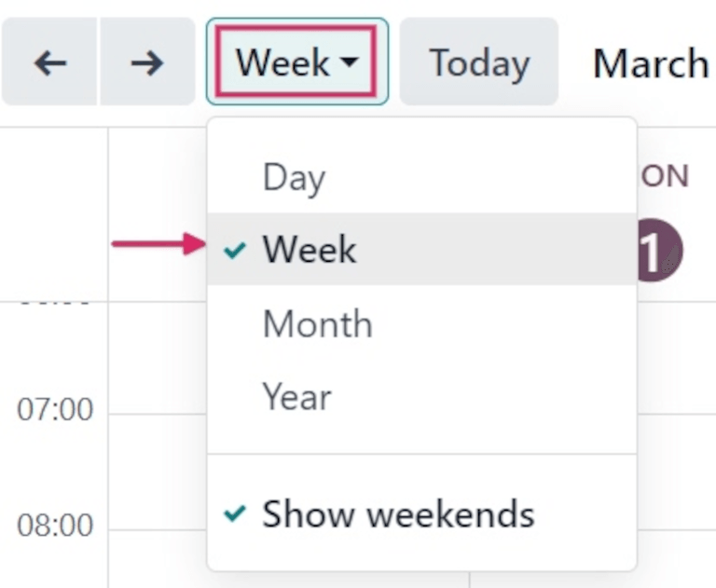This screenshot has width=716, height=588.
Task: Click the right arrow to go to next week
Action: click(146, 62)
